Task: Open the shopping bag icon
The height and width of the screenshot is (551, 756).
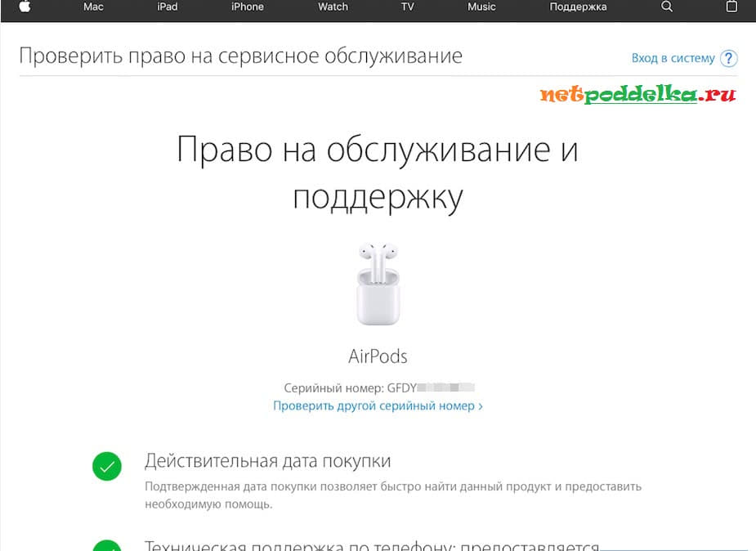Action: click(731, 7)
